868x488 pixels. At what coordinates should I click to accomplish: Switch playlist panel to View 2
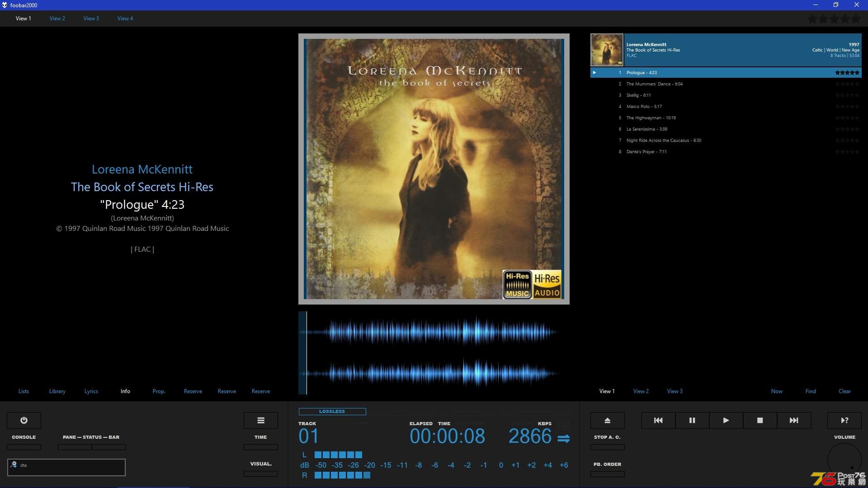pyautogui.click(x=641, y=391)
